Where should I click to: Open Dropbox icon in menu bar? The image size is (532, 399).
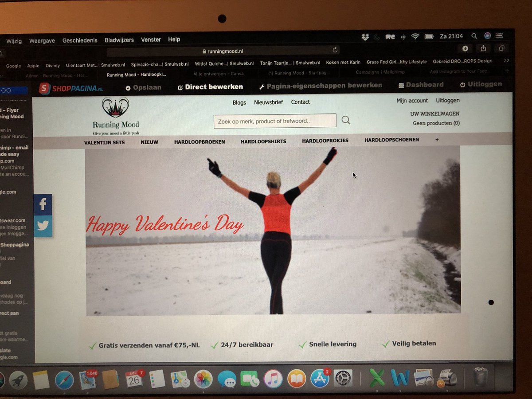[x=365, y=37]
